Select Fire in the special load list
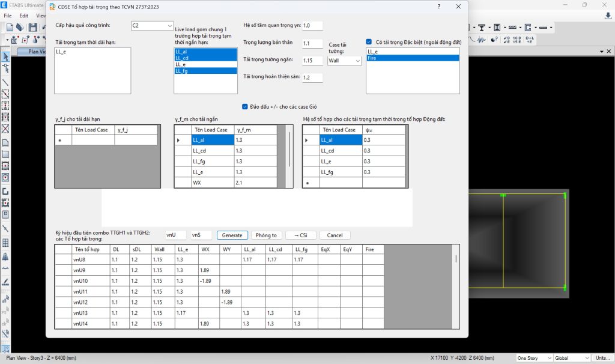615x364 pixels. coord(413,58)
